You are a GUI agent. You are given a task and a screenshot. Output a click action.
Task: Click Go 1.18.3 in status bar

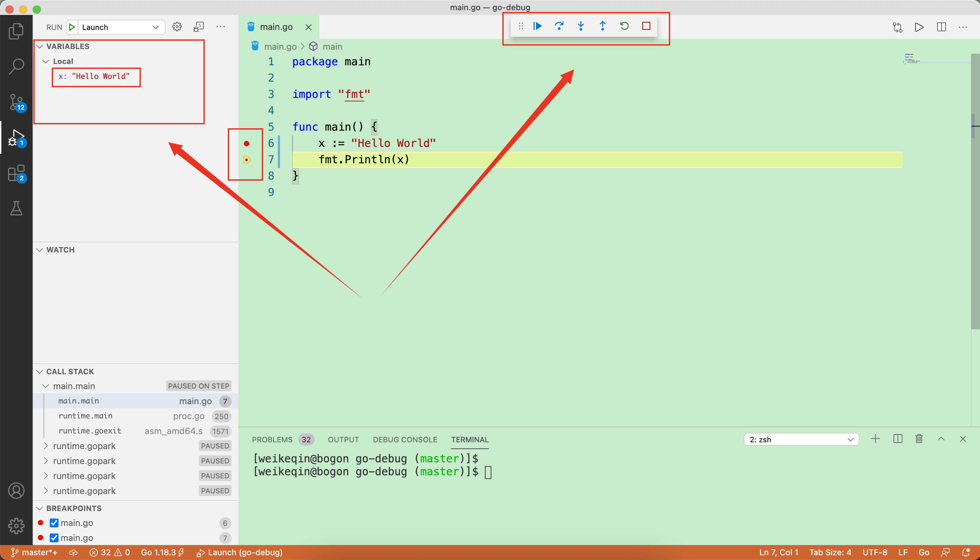click(162, 552)
